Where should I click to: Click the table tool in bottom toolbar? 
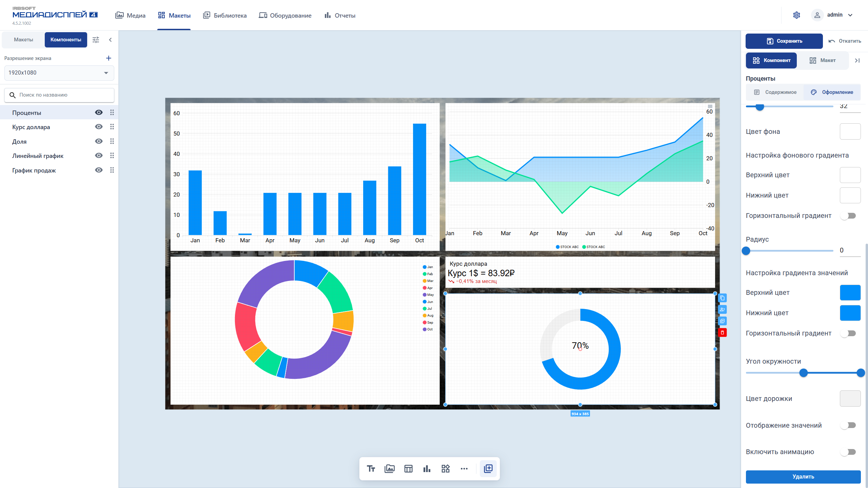click(x=408, y=469)
